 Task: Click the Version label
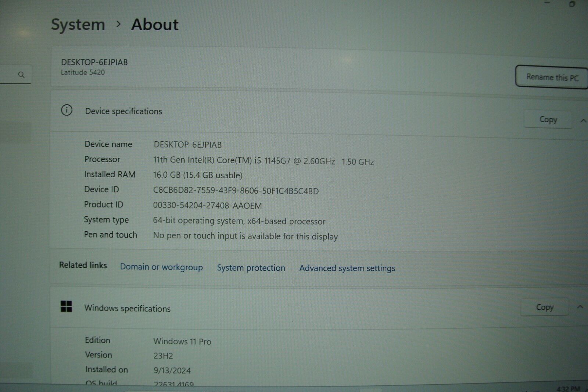[x=98, y=355]
